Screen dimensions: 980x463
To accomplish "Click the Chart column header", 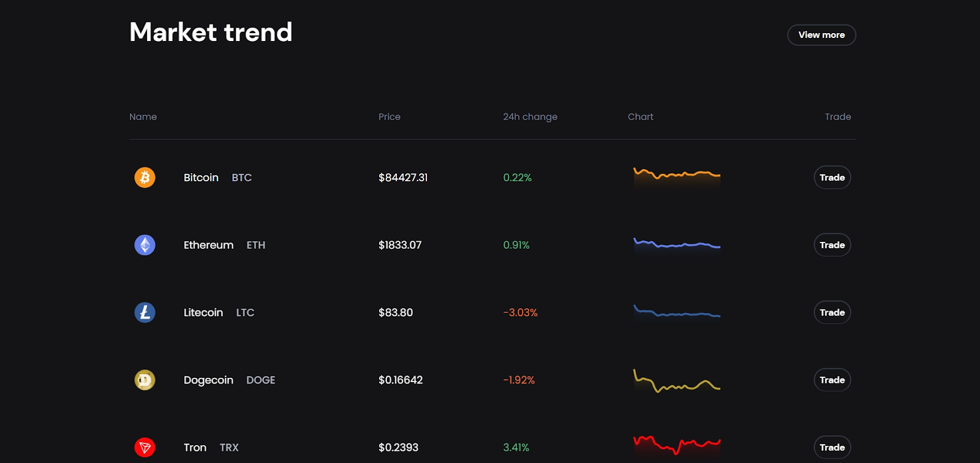I will point(641,116).
